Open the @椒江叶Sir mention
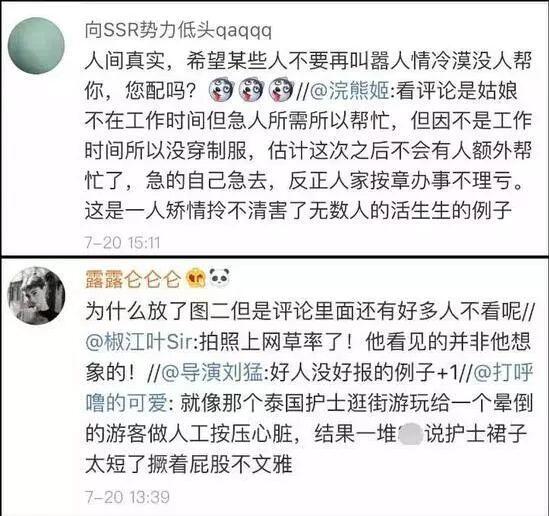This screenshot has width=549, height=516. (139, 341)
